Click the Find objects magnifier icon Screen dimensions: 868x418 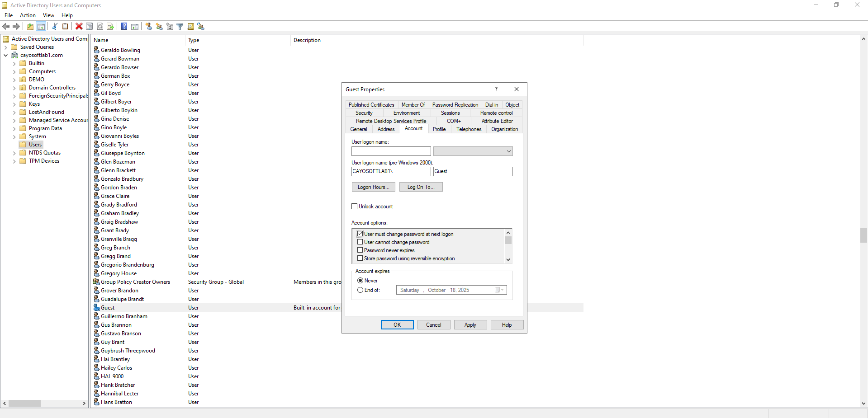tap(190, 26)
